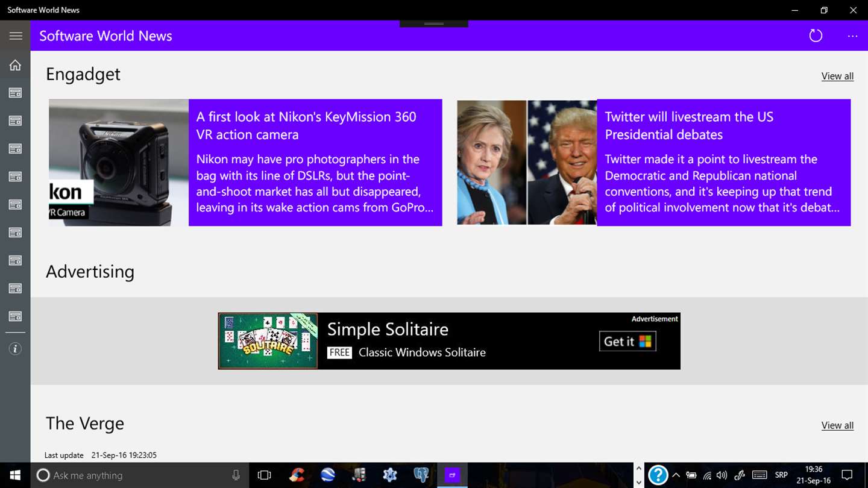
Task: Show hidden system tray icons
Action: tap(676, 475)
